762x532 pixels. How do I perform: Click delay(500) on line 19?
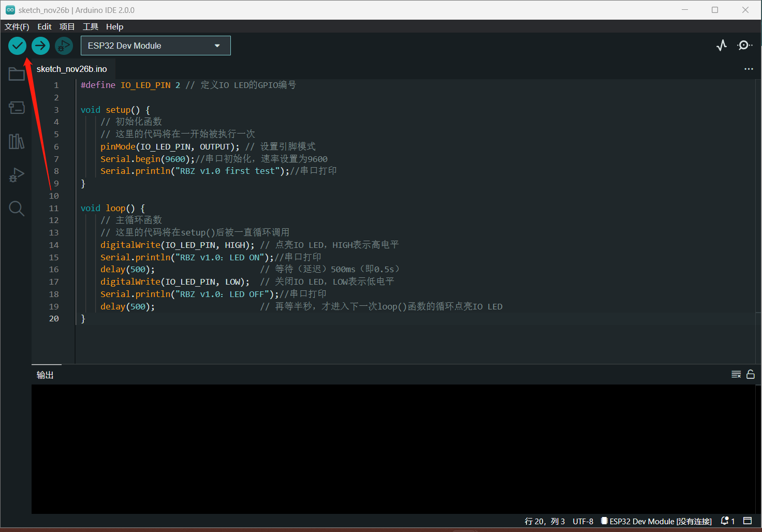(127, 307)
